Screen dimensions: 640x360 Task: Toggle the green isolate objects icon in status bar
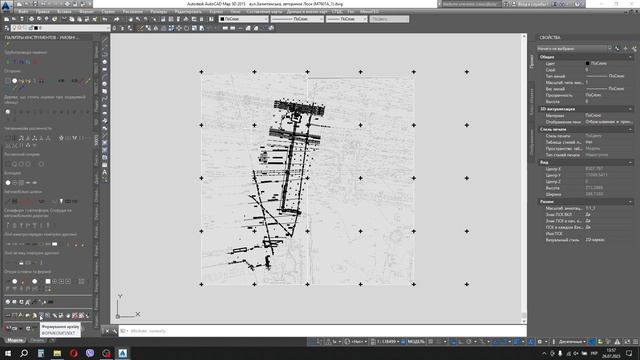(600, 342)
